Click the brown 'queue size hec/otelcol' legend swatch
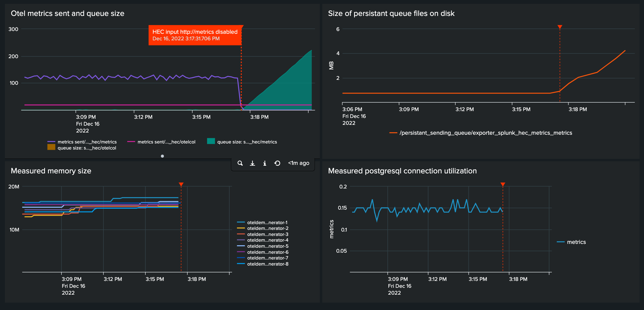 [51, 147]
